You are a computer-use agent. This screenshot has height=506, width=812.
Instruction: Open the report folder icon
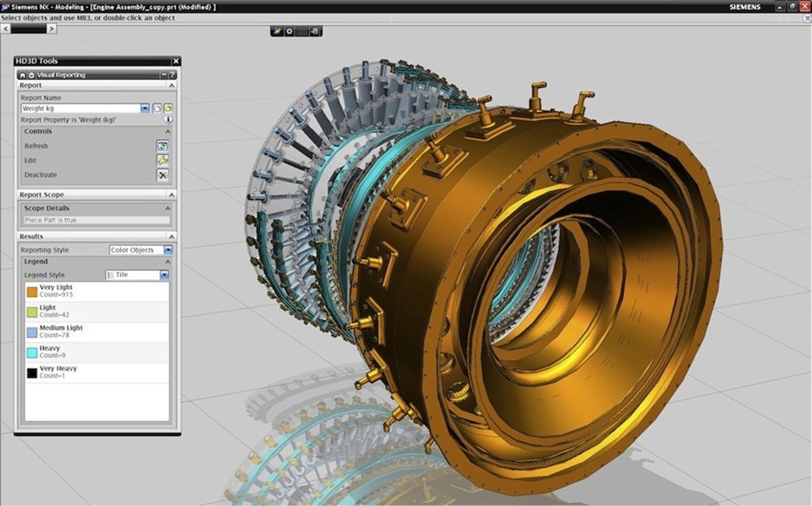(x=167, y=108)
